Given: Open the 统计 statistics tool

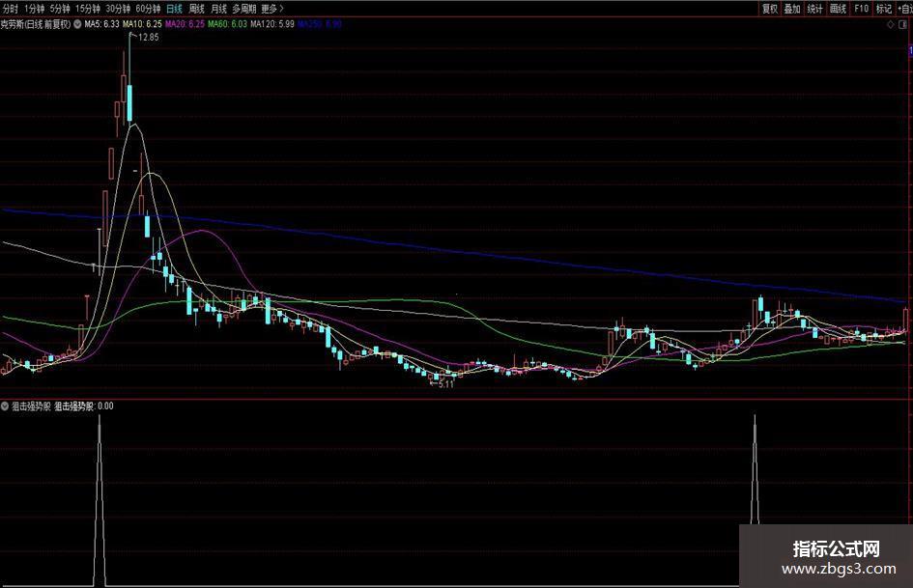Looking at the screenshot, I should pyautogui.click(x=815, y=9).
